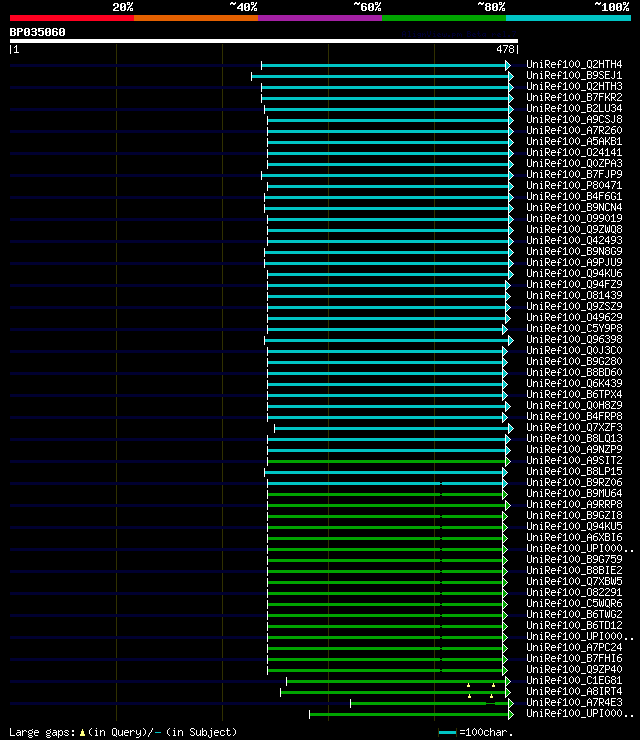Select the UniRef100_B9G759 label
Screen dimensions: 640x740
(574, 559)
